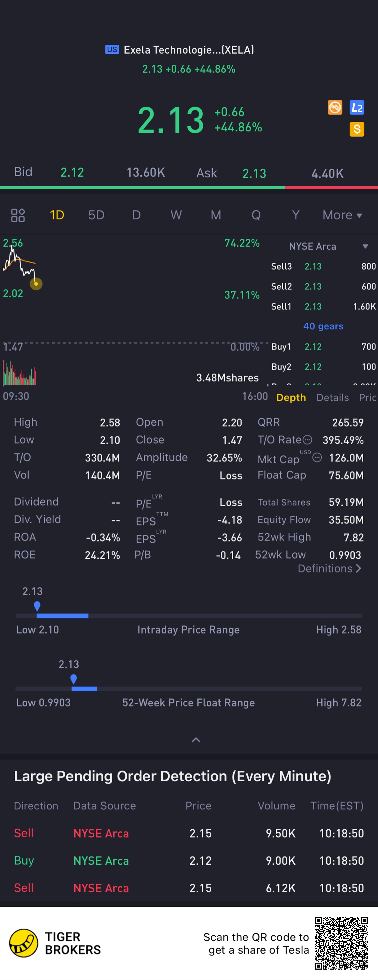Viewport: 378px width, 980px height.
Task: Tap the blue US market badge
Action: coord(112,49)
